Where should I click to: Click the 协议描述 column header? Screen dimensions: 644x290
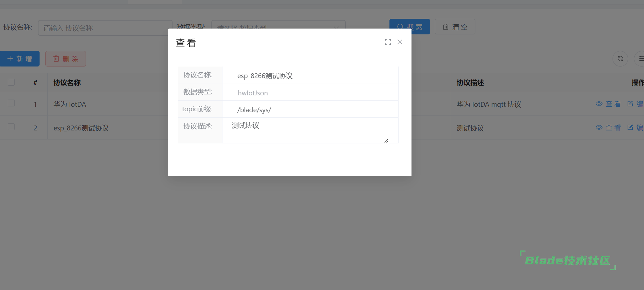(x=470, y=83)
